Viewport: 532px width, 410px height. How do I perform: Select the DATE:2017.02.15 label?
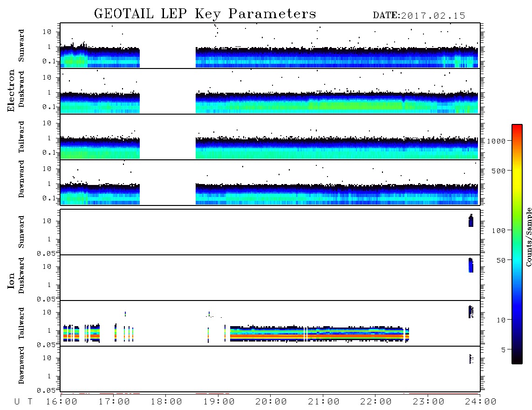pyautogui.click(x=419, y=16)
